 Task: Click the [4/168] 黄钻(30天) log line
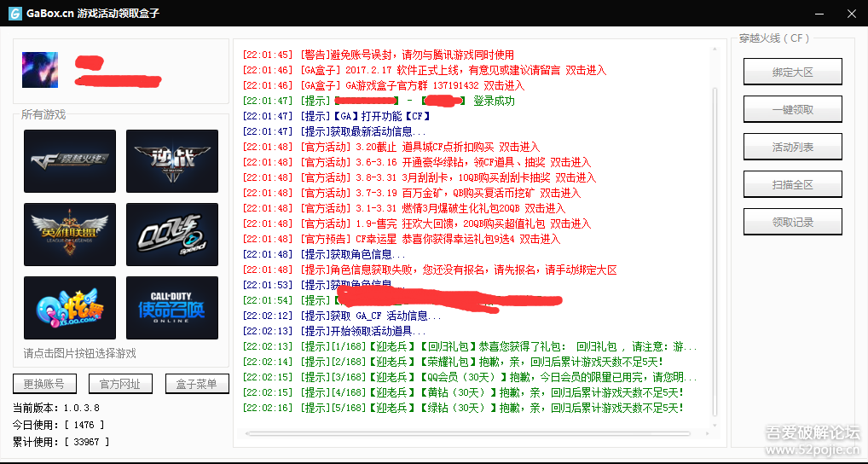click(x=463, y=392)
